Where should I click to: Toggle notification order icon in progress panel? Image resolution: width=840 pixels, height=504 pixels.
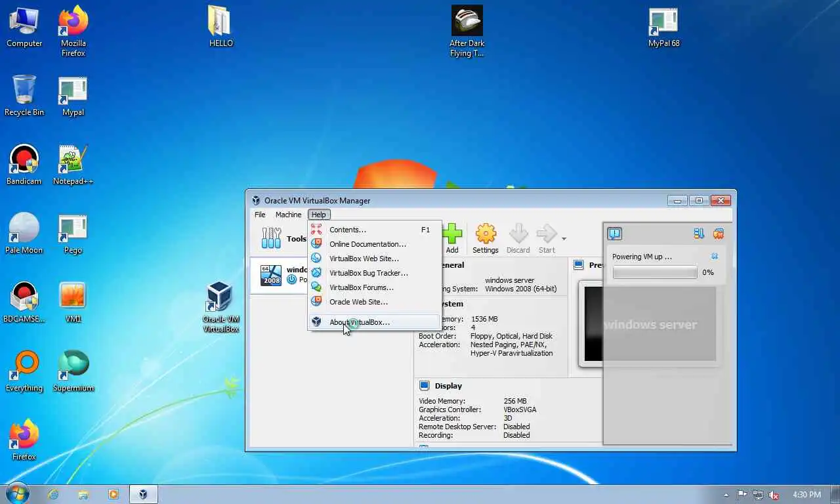(699, 234)
